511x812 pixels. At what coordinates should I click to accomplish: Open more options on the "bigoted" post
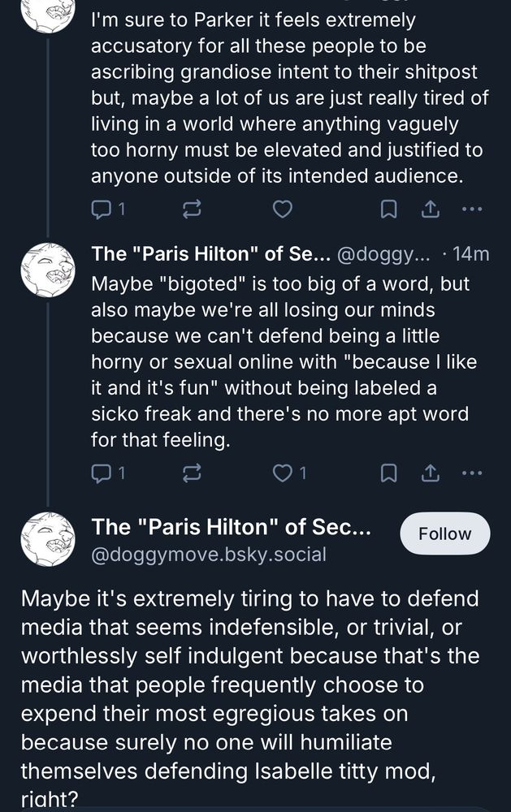coord(471,472)
